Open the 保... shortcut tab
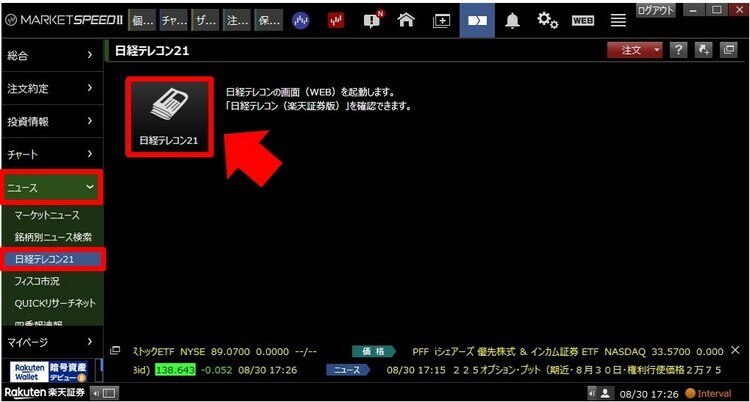 268,21
